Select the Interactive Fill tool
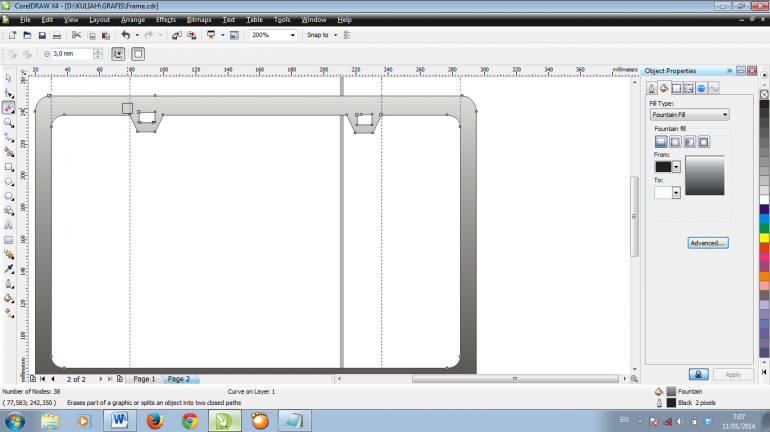Viewport: 770px width, 432px height. pos(8,313)
